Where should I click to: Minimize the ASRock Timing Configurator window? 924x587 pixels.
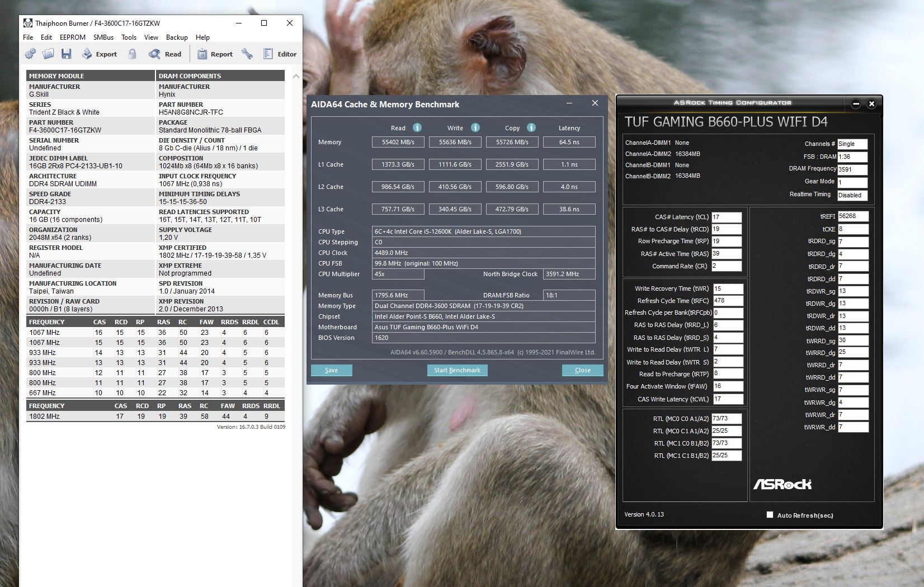856,103
